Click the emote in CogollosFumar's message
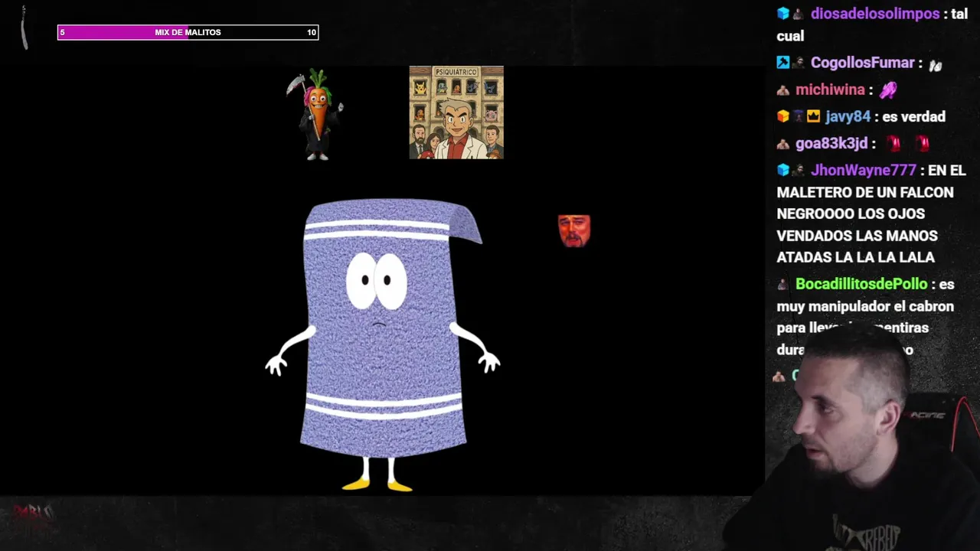This screenshot has height=551, width=980. click(936, 66)
